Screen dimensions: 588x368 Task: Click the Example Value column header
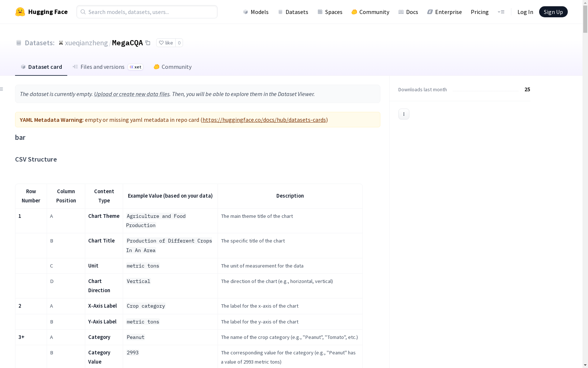[x=170, y=196]
